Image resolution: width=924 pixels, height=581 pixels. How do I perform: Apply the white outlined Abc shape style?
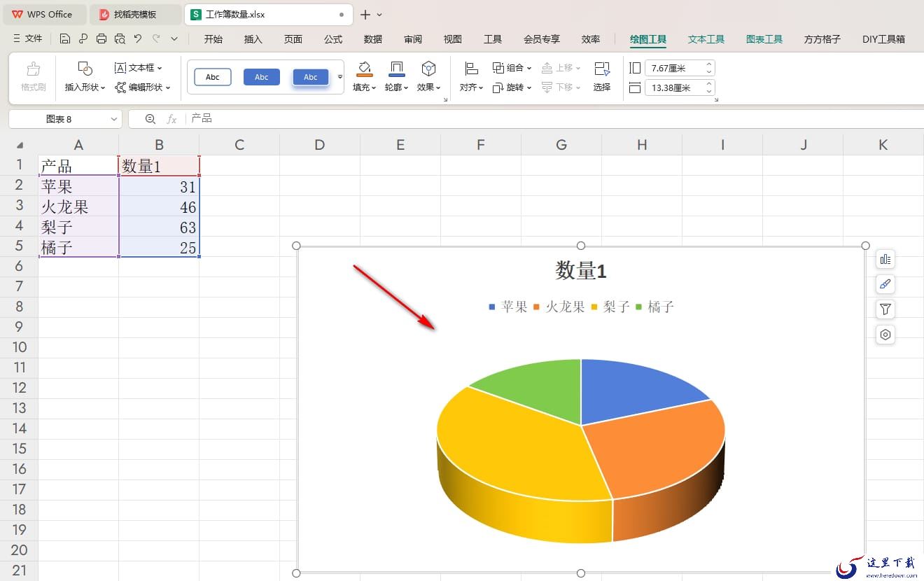[213, 77]
